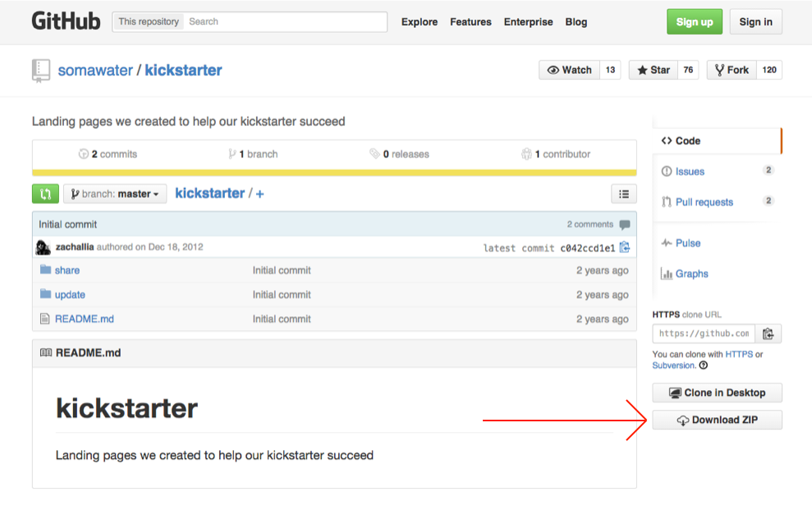Click the Star button

(653, 70)
